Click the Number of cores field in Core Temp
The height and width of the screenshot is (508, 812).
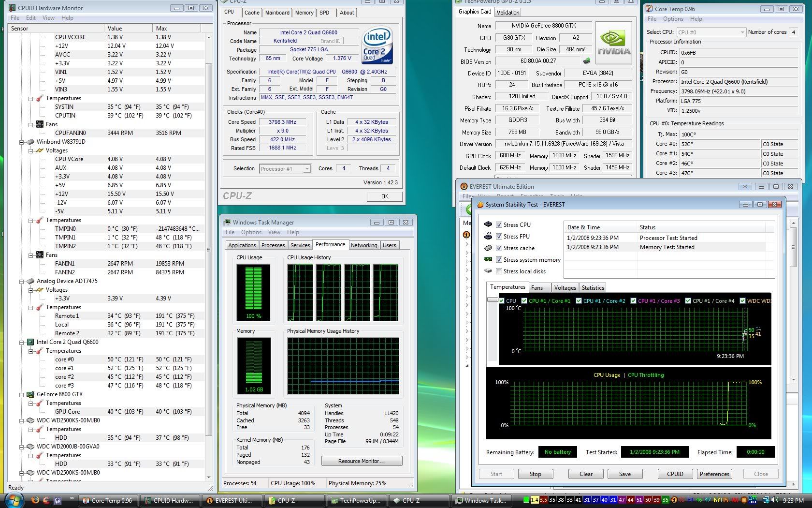tap(793, 32)
